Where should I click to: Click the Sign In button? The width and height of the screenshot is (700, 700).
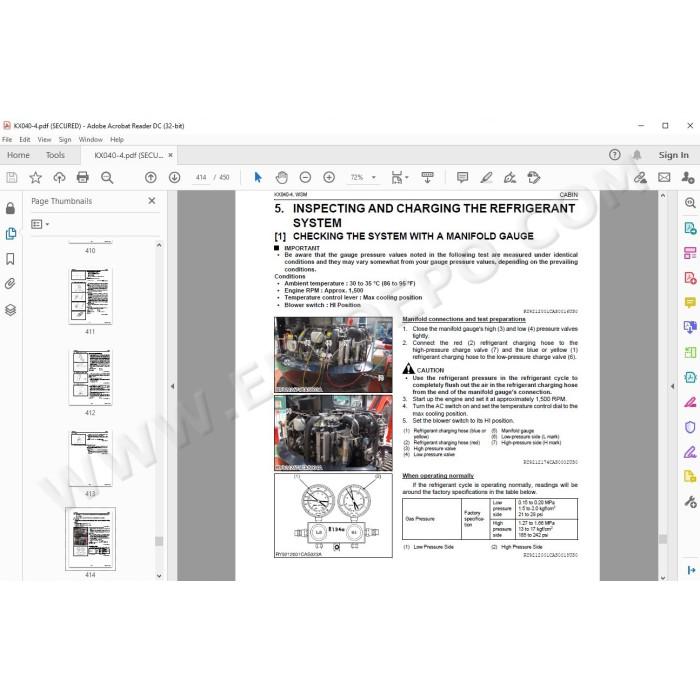pos(674,155)
